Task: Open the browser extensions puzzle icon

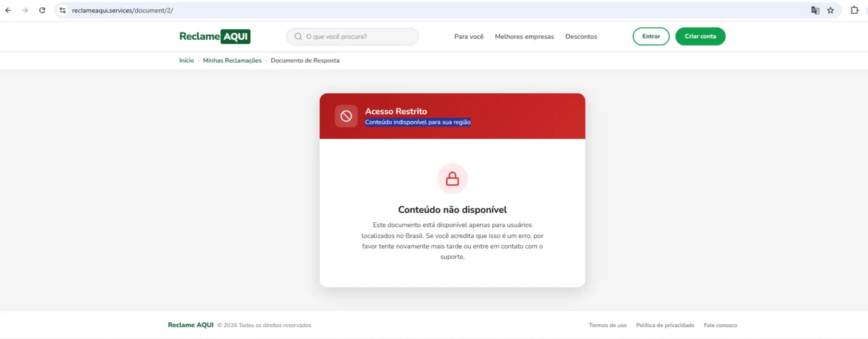Action: [x=854, y=10]
